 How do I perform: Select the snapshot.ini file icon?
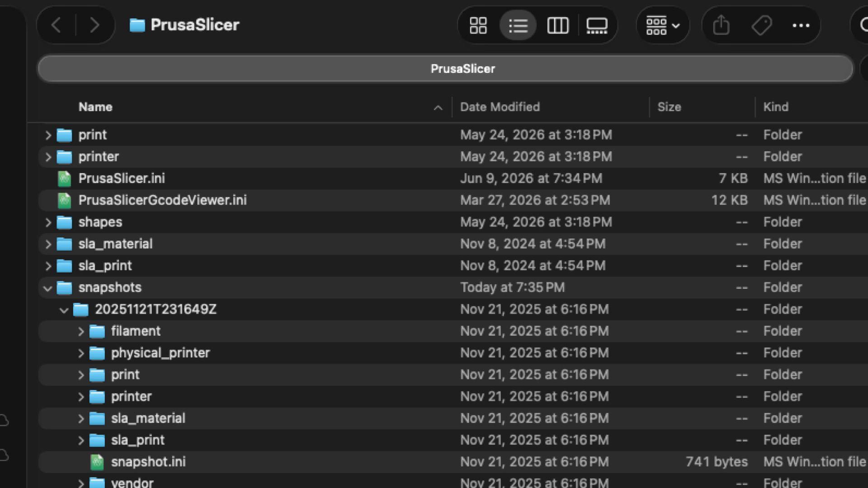point(97,462)
